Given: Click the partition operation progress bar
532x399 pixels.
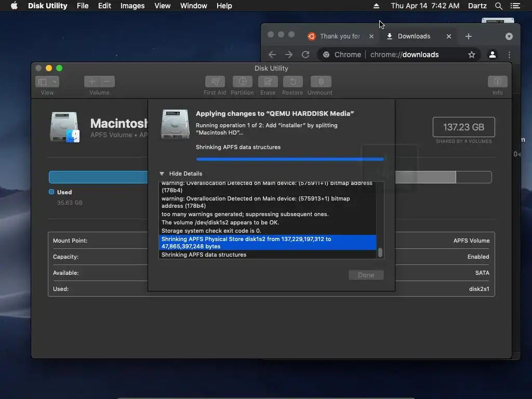Looking at the screenshot, I should point(290,159).
